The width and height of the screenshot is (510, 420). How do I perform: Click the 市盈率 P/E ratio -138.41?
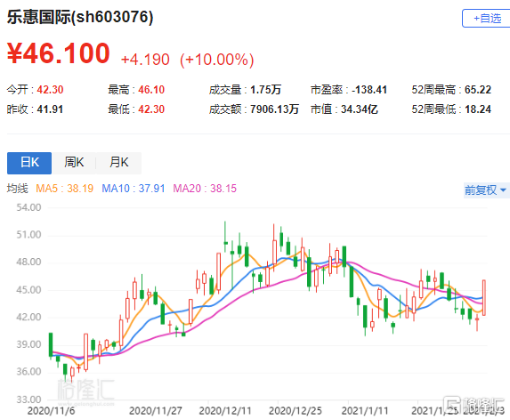coord(369,90)
